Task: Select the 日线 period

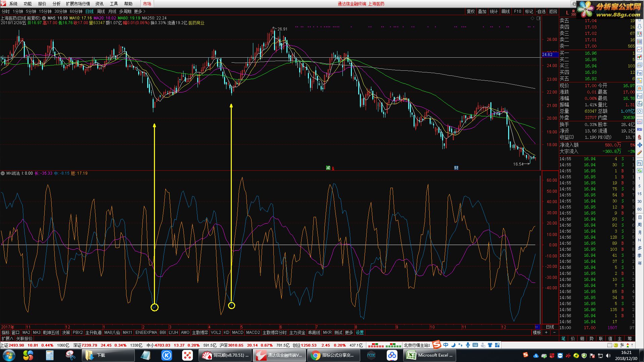Action: pyautogui.click(x=90, y=11)
